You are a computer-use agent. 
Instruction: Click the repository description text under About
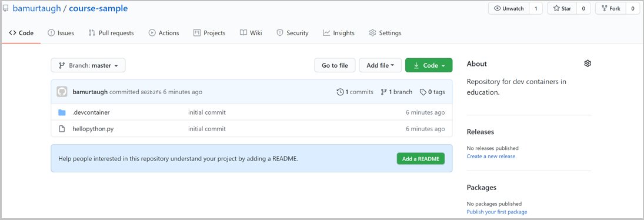click(x=517, y=86)
